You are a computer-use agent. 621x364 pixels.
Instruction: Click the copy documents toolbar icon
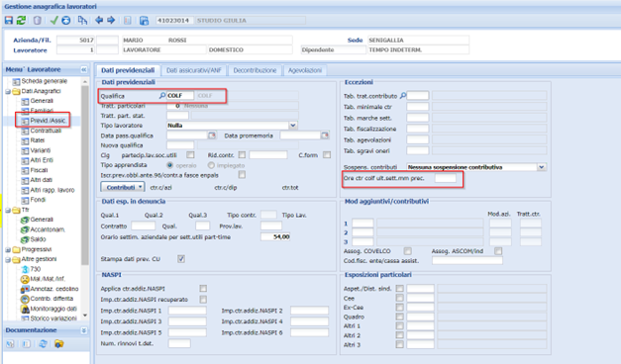point(82,20)
